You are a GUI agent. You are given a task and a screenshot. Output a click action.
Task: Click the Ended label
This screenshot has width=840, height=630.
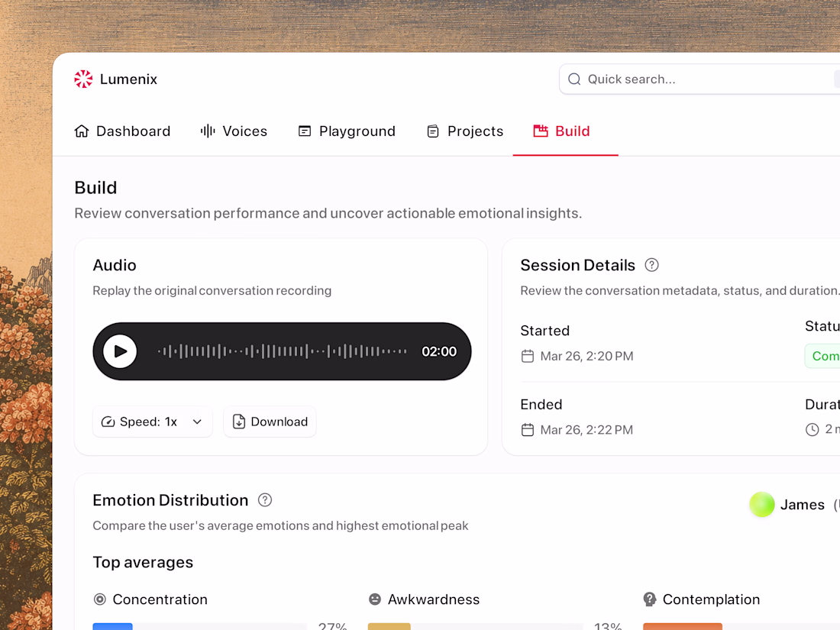click(541, 405)
